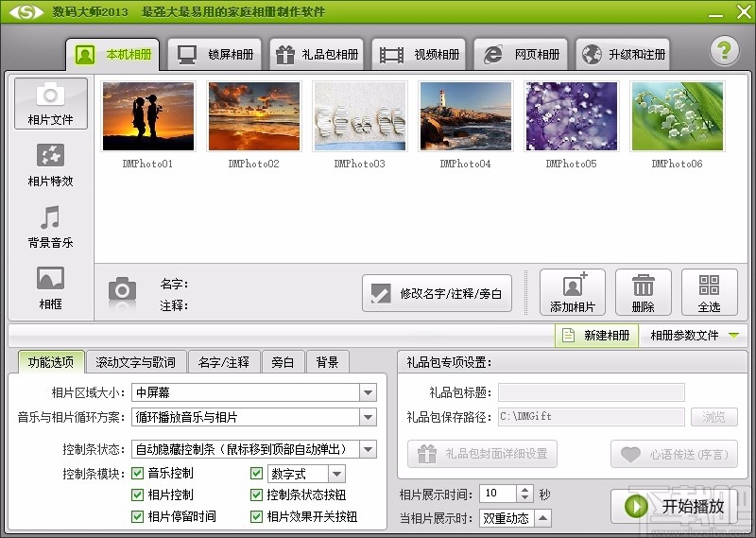
Task: Click 修改名字/注释/旁白 edit button
Action: point(437,293)
